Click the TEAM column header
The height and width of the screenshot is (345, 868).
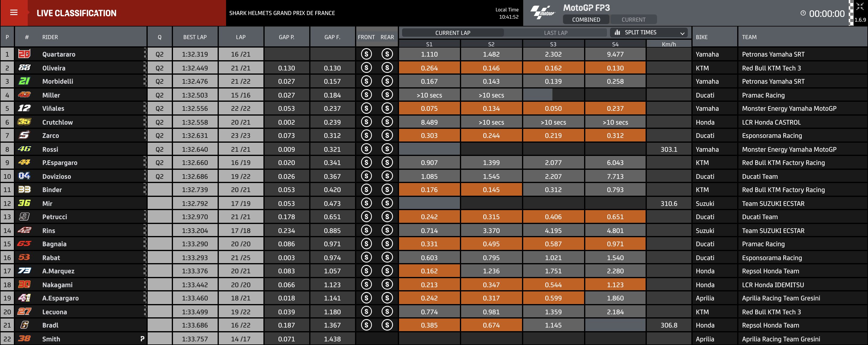click(x=749, y=37)
